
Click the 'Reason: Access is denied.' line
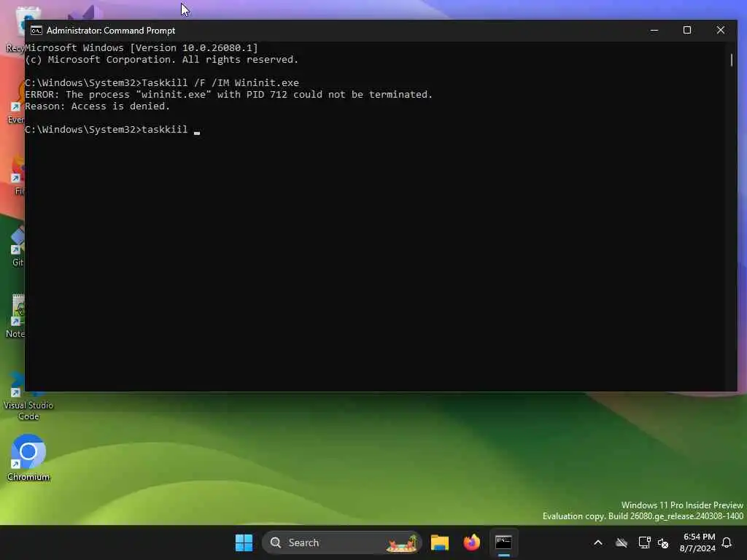[97, 106]
